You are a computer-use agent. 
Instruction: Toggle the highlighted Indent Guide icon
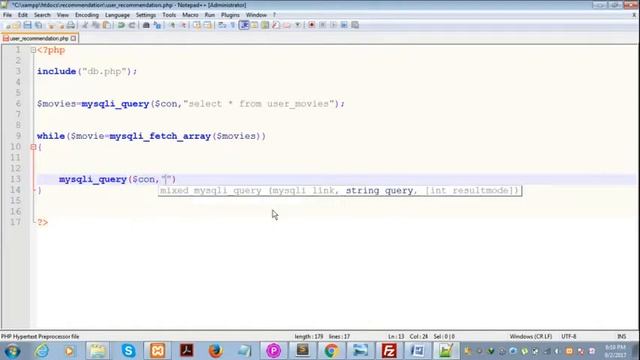point(244,25)
